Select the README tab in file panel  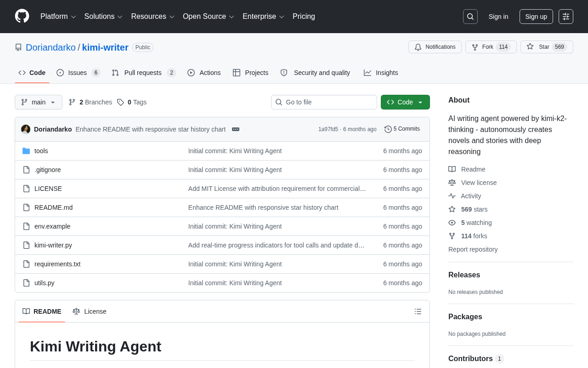tap(42, 311)
